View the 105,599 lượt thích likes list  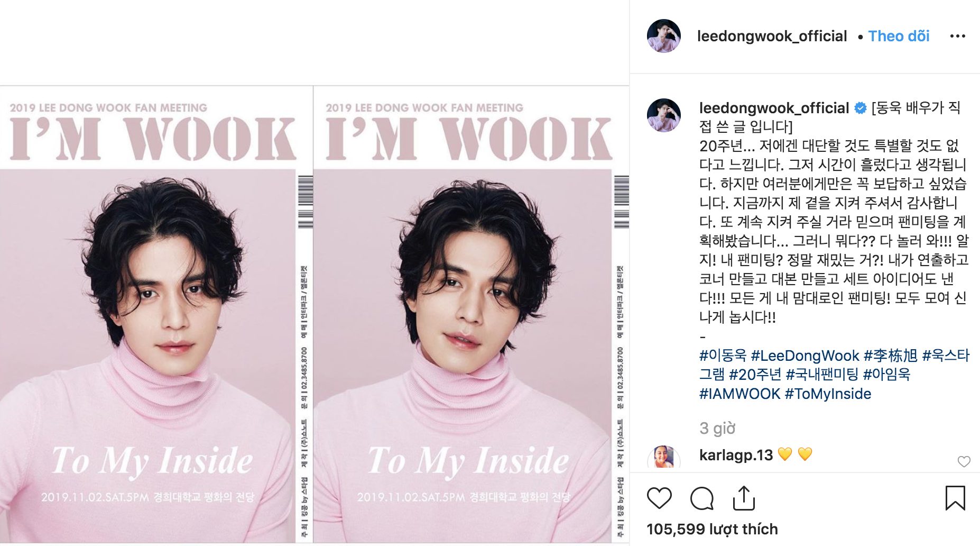(712, 529)
